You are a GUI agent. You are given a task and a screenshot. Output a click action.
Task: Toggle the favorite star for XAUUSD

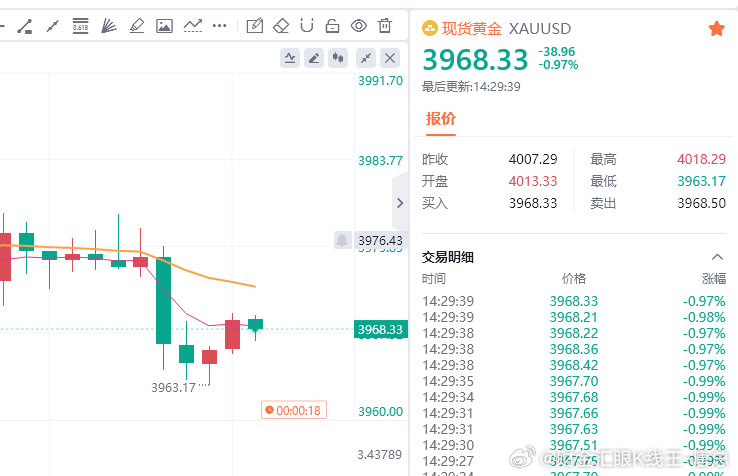pyautogui.click(x=716, y=29)
